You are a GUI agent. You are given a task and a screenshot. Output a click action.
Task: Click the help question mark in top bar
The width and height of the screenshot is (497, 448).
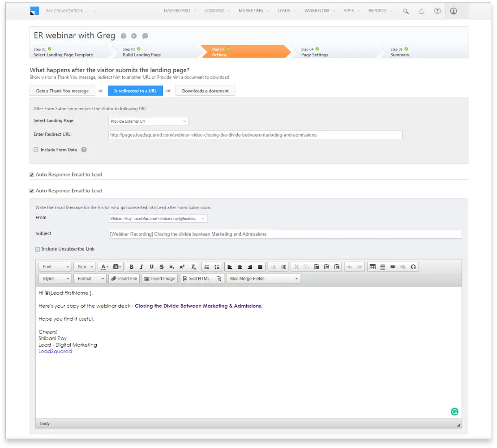tap(437, 11)
